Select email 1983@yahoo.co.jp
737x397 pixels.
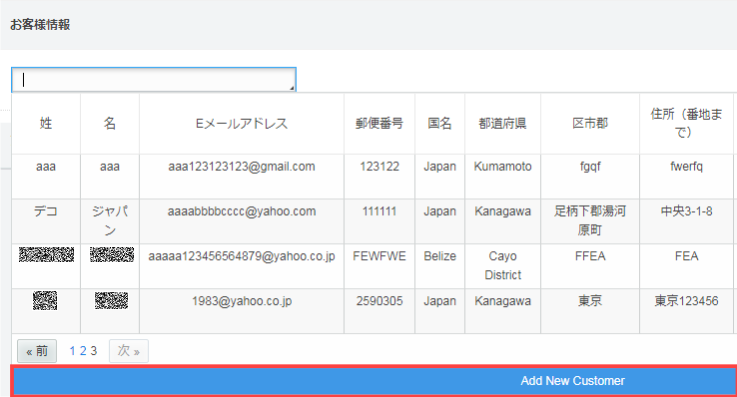click(242, 301)
